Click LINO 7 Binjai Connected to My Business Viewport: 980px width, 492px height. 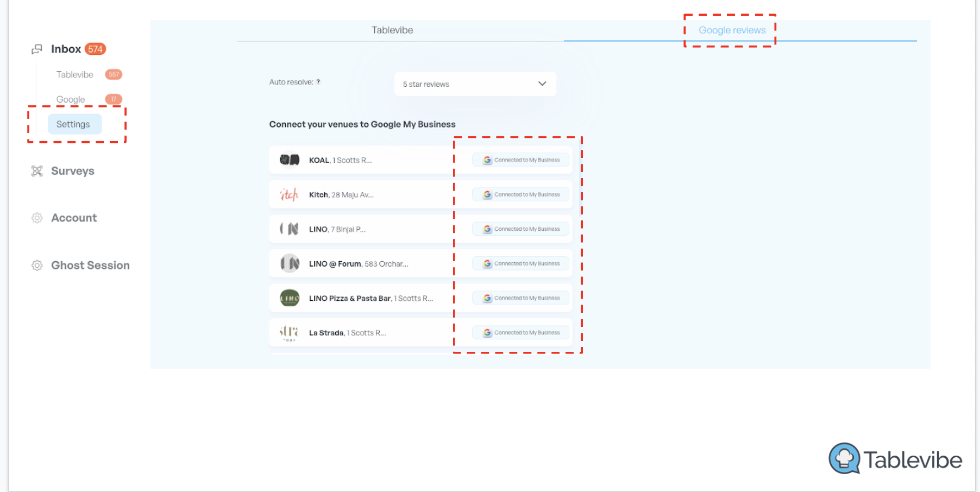pos(520,229)
